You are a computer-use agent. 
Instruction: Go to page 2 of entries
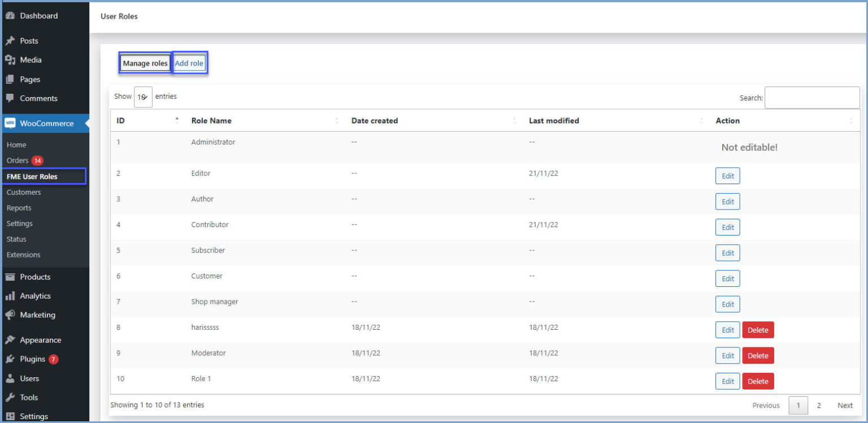(819, 405)
